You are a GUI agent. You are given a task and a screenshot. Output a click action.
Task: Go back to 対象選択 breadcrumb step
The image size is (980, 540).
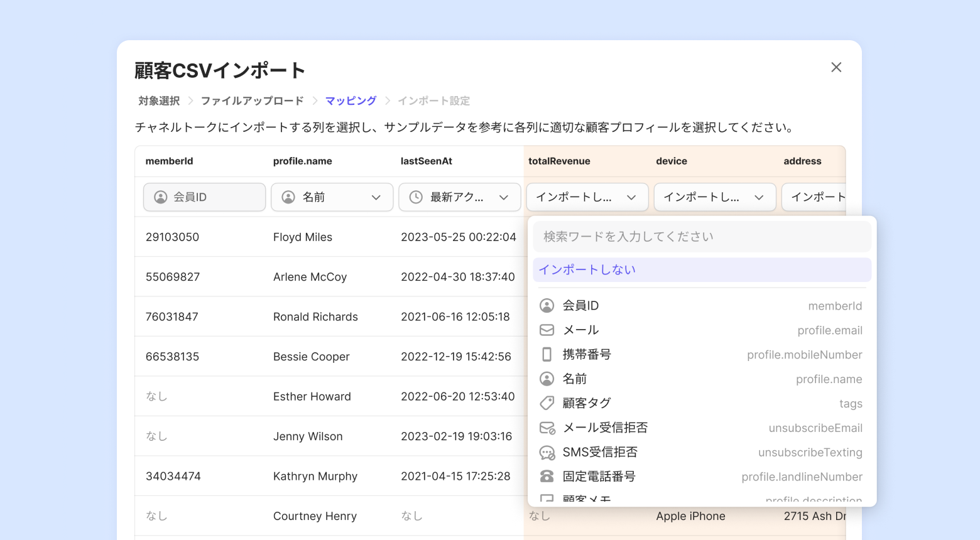pyautogui.click(x=159, y=101)
